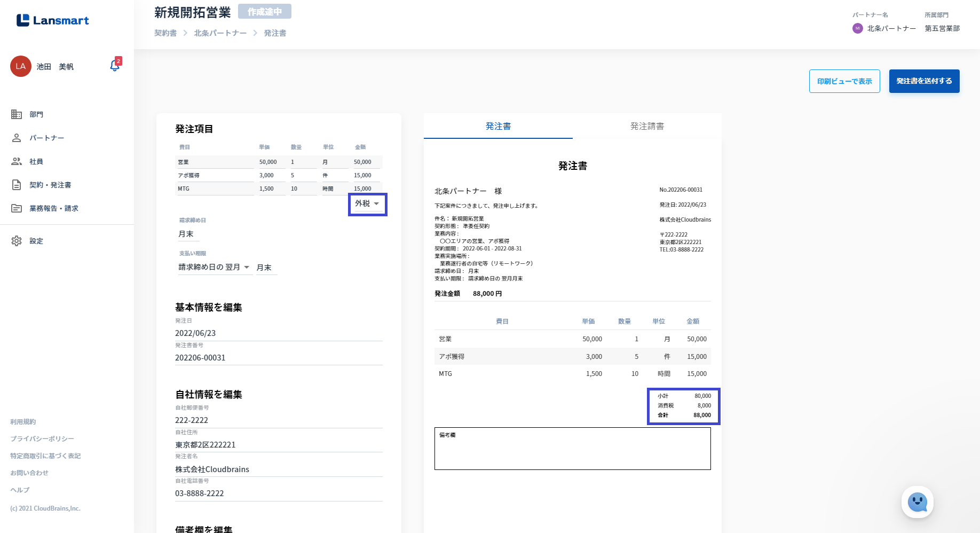This screenshot has height=533, width=980.
Task: Click the 支払い期限 月末 field
Action: (x=266, y=268)
